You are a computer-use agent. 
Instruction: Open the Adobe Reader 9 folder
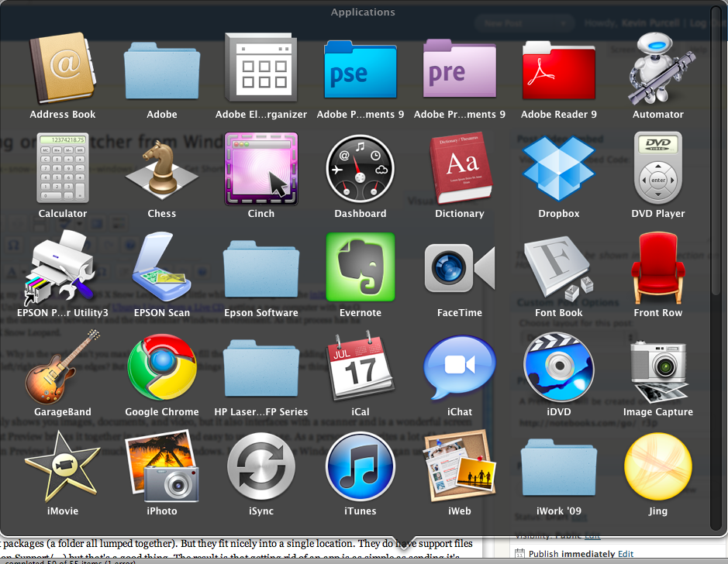pyautogui.click(x=558, y=70)
